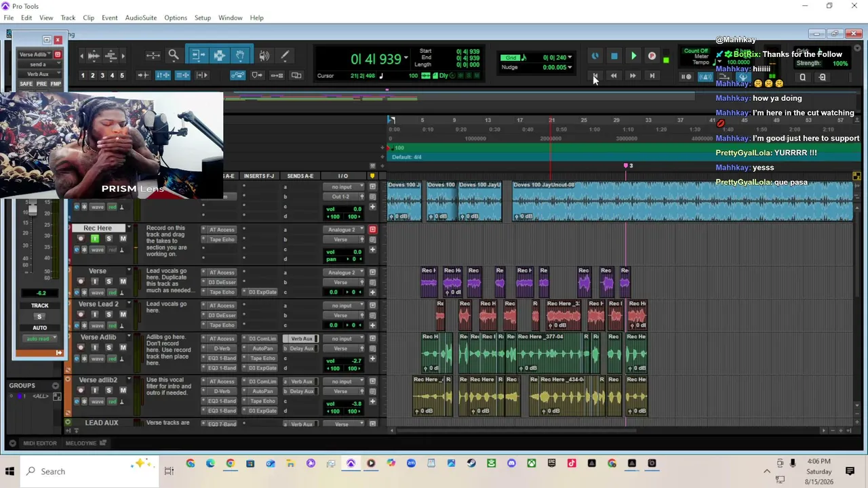Screen dimensions: 868x488
Task: Click memory location marker 3
Action: point(627,166)
